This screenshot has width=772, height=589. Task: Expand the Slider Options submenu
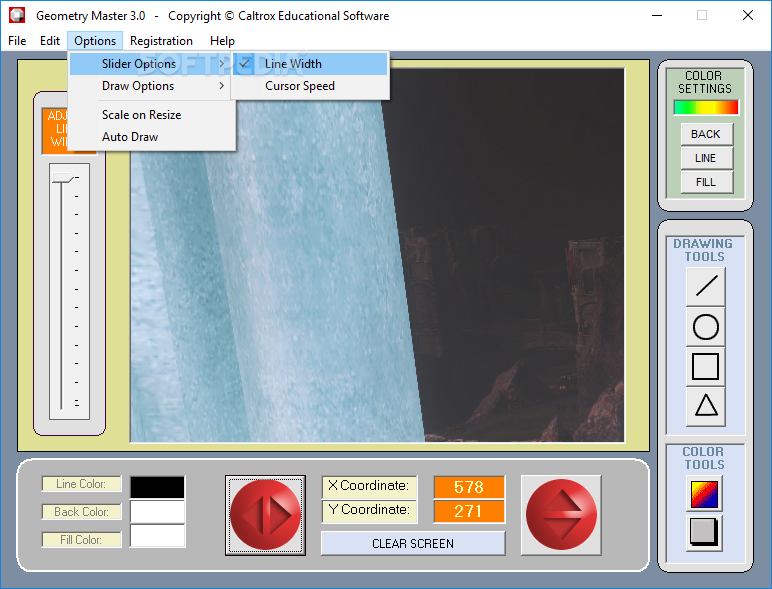[x=149, y=64]
